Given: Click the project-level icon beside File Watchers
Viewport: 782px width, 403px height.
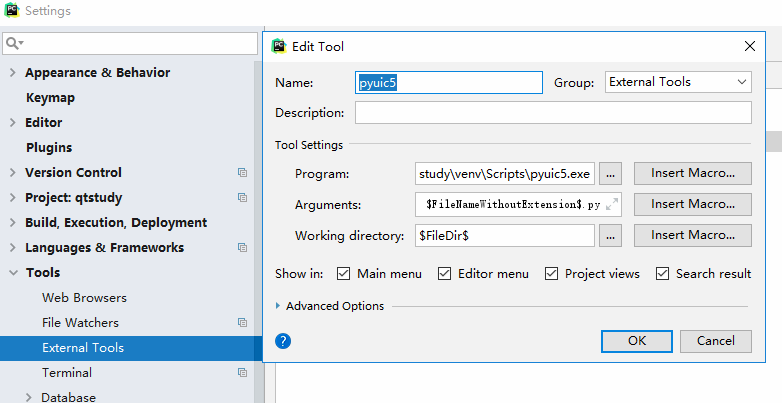Looking at the screenshot, I should 242,323.
